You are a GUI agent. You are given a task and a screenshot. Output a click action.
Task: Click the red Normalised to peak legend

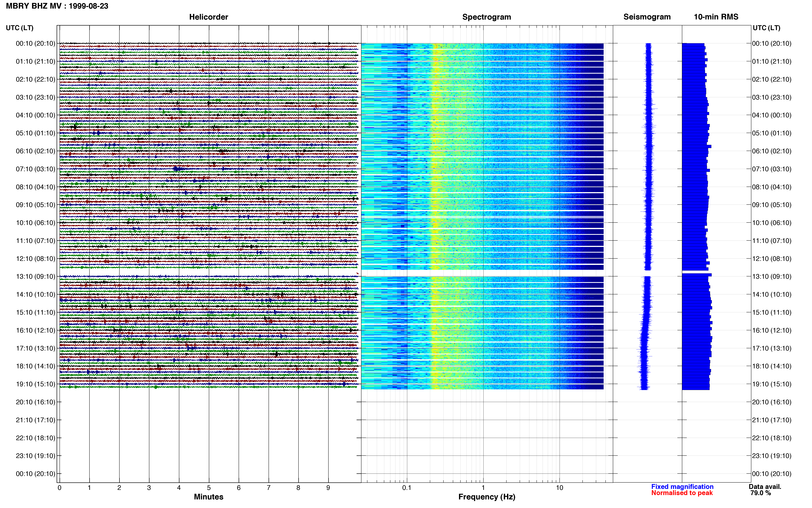pos(682,493)
